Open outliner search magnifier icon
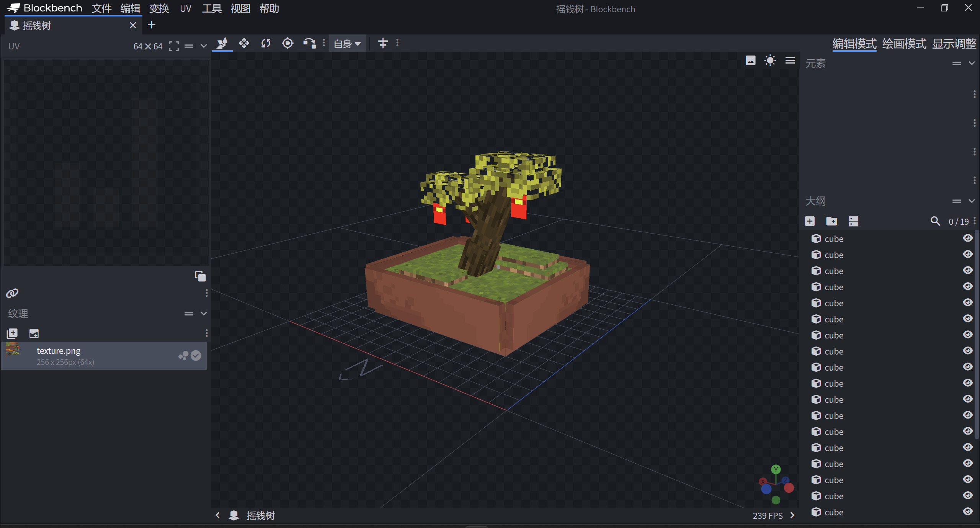This screenshot has width=980, height=528. 935,221
